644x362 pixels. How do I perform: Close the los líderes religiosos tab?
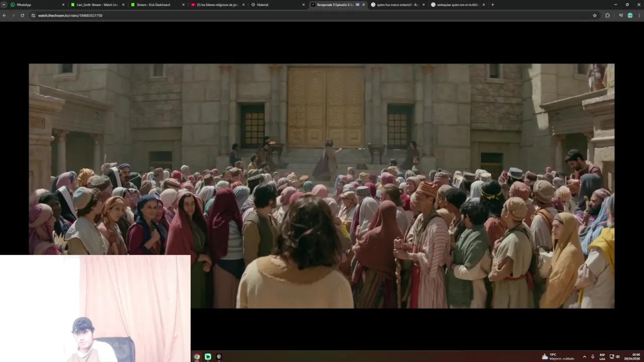[x=244, y=5]
